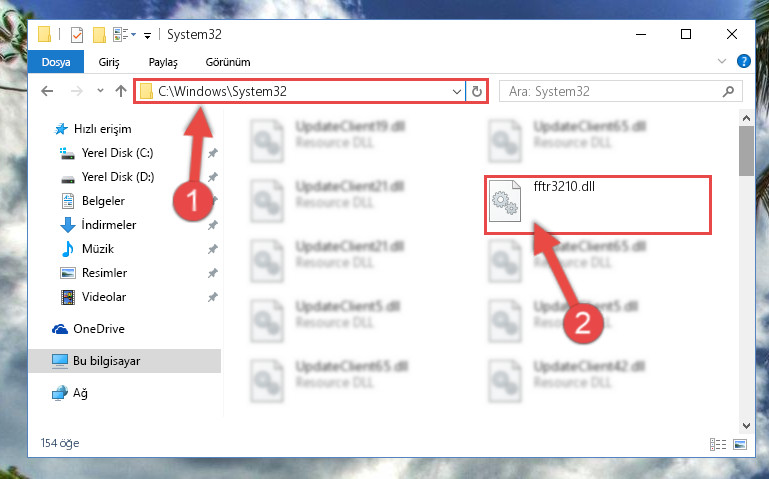Open the recent locations dropdown arrow
Screen dimensions: 769x479
point(101,91)
